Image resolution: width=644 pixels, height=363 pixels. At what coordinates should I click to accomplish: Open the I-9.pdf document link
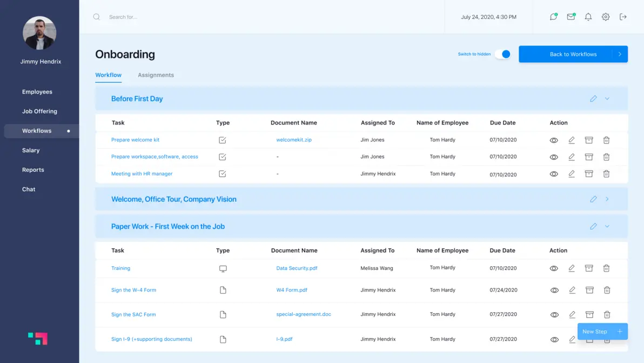click(284, 339)
